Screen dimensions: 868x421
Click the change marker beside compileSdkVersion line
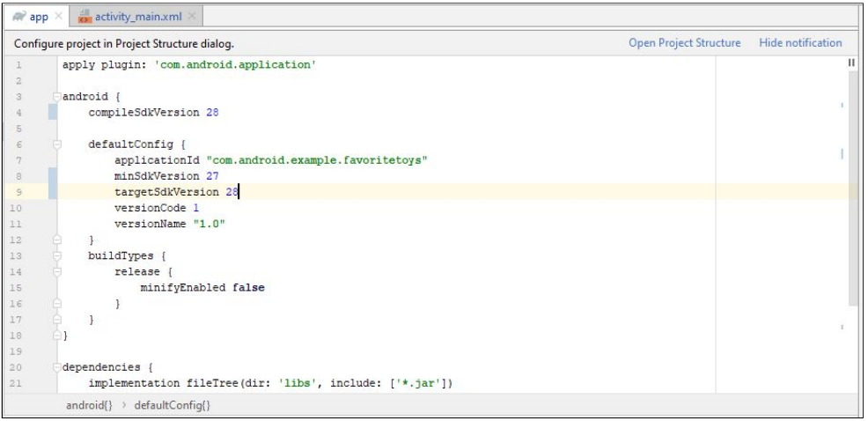53,113
